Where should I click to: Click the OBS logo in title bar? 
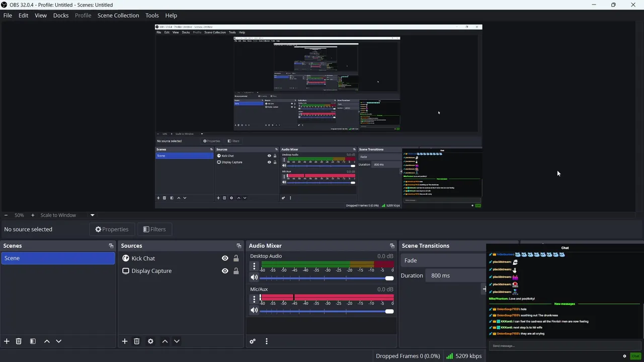pyautogui.click(x=4, y=5)
